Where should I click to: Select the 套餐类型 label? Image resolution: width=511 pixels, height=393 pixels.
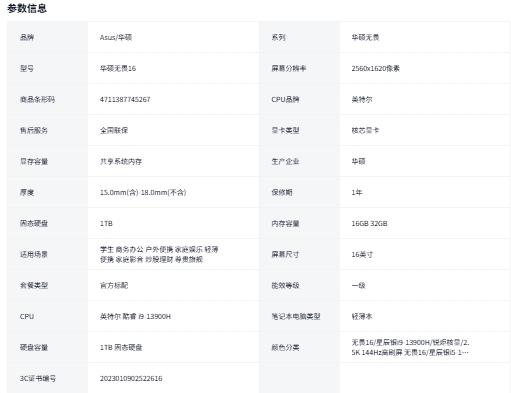[34, 285]
